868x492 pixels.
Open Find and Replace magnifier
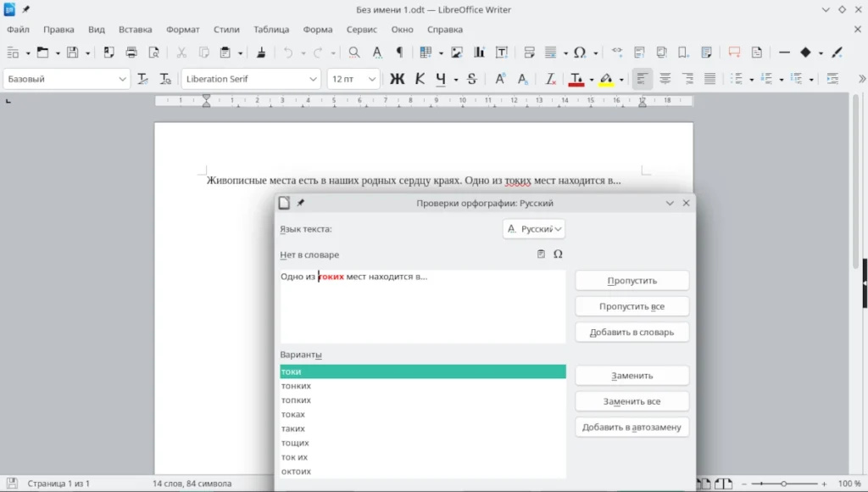click(x=354, y=53)
